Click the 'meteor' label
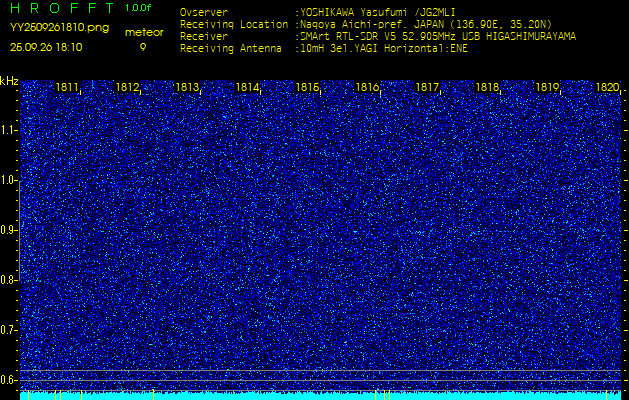Viewport: 629px width, 400px height. (144, 32)
